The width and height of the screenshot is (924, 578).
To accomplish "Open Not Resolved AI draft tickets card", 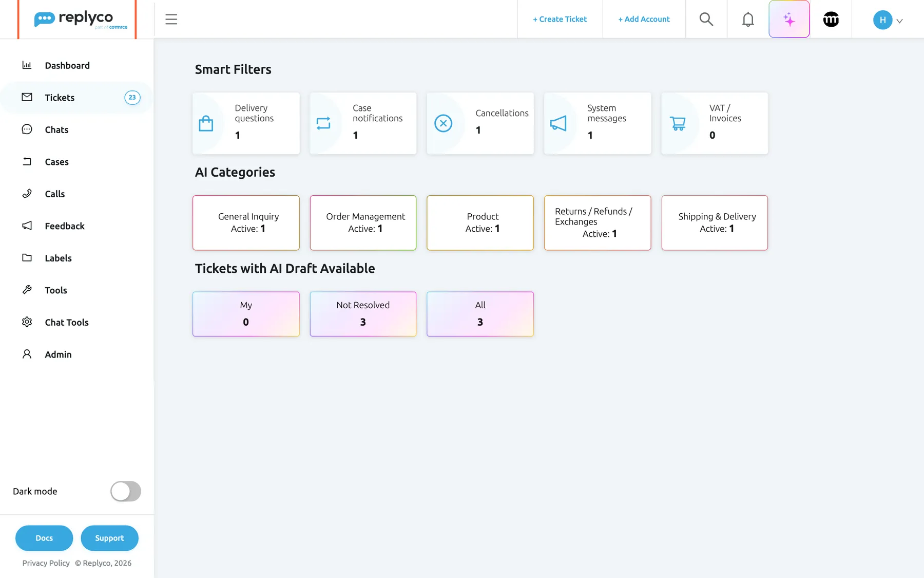I will point(363,314).
